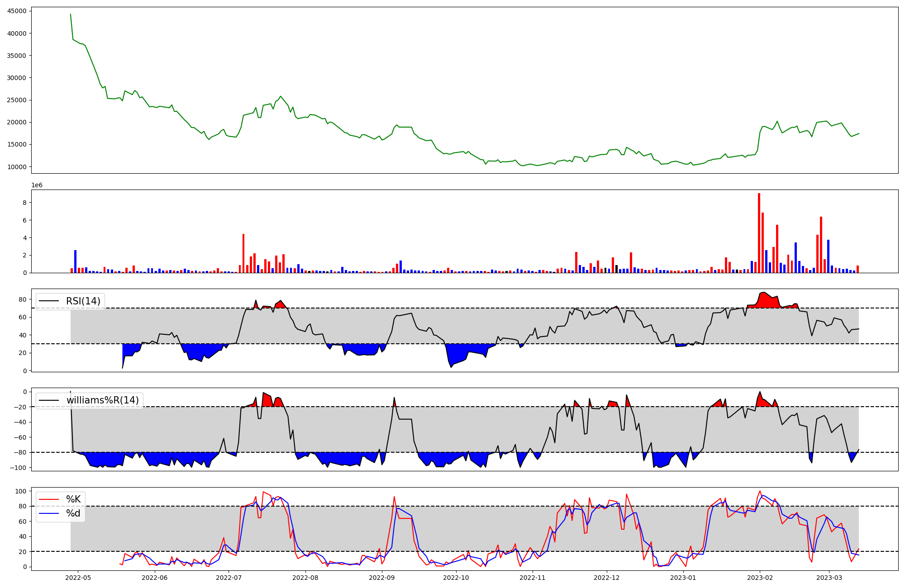Screen dimensions: 905x588
Task: Click the %K legend text
Action: click(73, 499)
